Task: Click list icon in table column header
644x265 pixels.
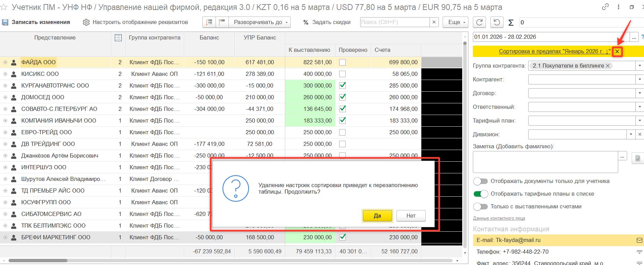Action: click(118, 38)
